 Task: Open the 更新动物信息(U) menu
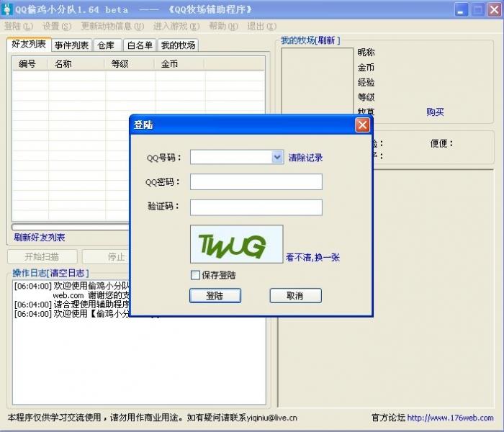[112, 26]
